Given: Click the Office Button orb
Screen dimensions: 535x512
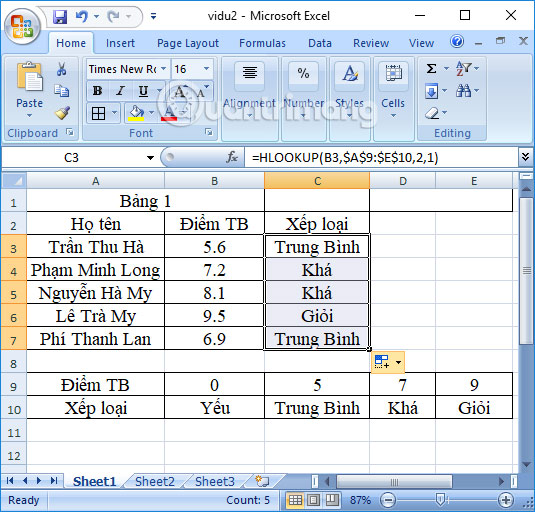Looking at the screenshot, I should (23, 27).
